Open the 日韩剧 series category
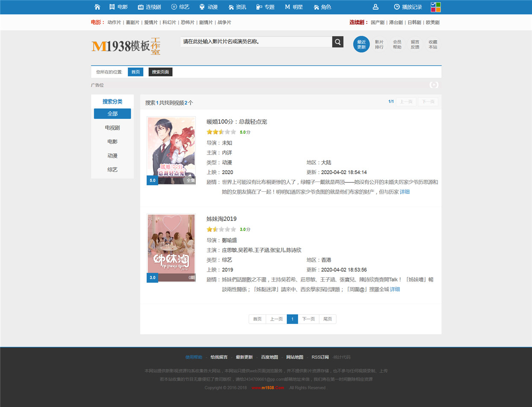 point(414,22)
